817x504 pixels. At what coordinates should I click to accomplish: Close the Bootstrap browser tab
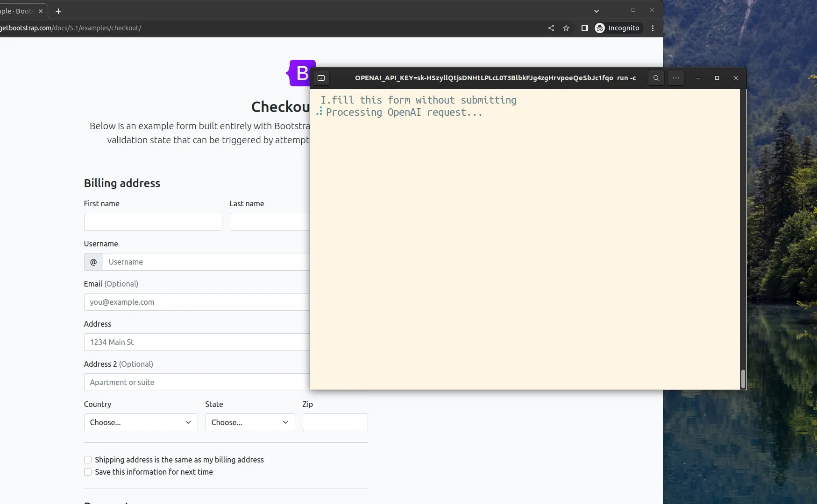[41, 11]
